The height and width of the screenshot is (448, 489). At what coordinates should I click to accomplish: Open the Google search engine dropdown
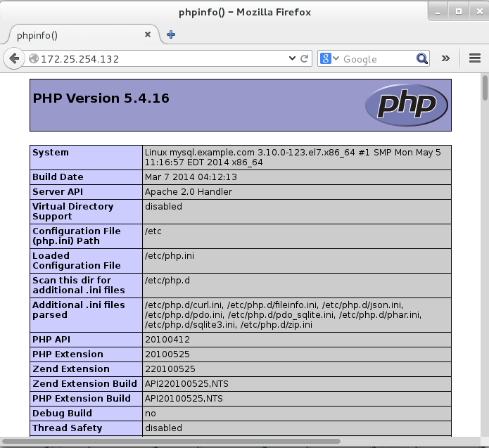point(329,58)
